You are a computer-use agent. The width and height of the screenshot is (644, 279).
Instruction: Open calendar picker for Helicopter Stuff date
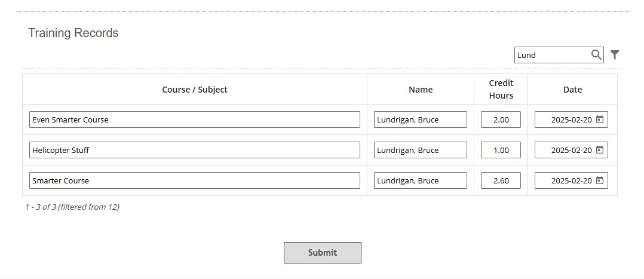(600, 150)
